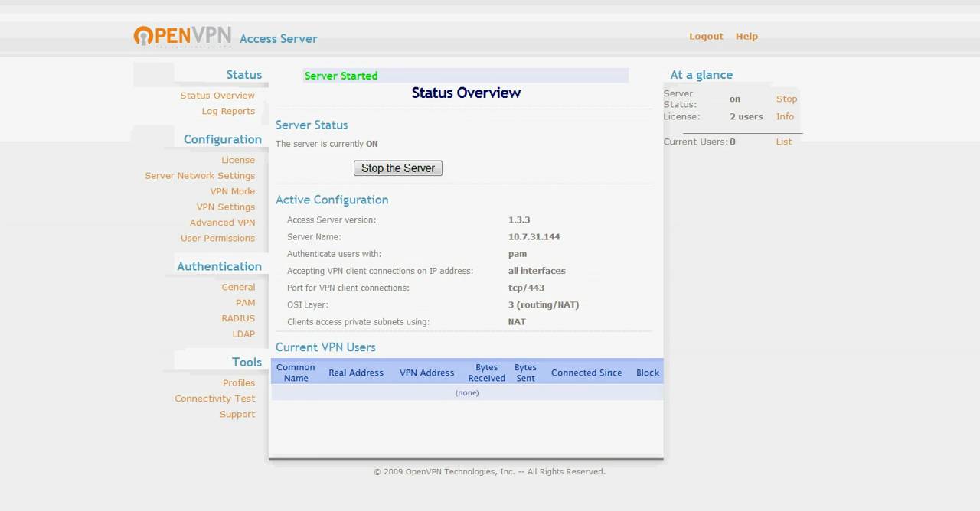Viewport: 980px width, 511px height.
Task: Click Stop link in At a glance
Action: [x=786, y=99]
